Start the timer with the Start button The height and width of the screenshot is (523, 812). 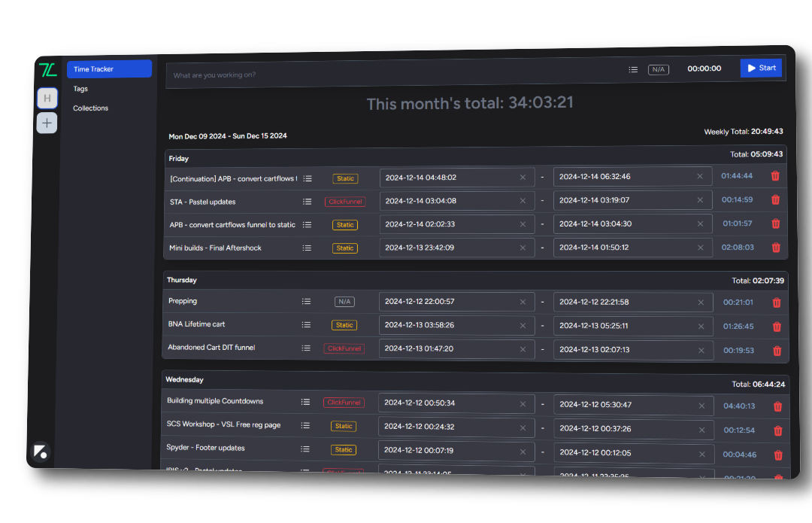click(x=761, y=68)
